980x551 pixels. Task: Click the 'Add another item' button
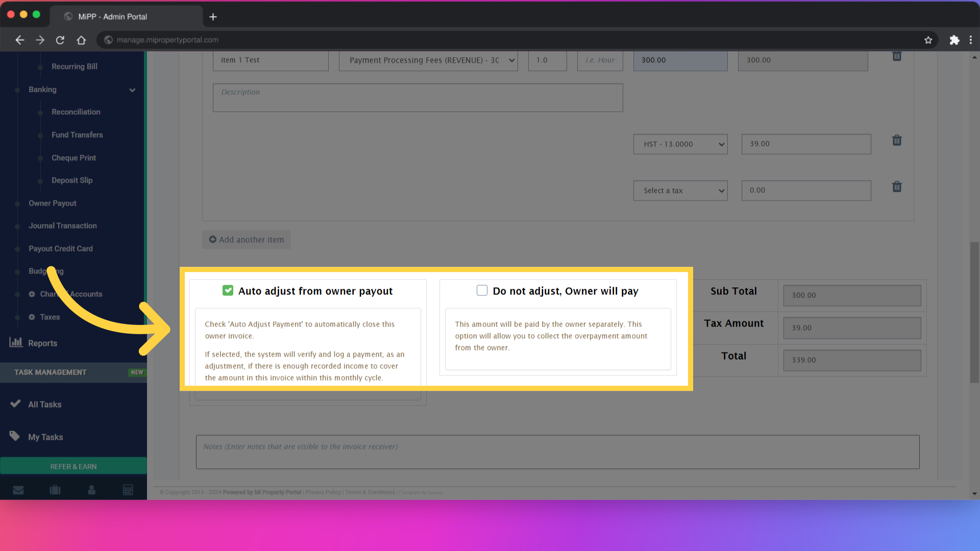pos(246,240)
